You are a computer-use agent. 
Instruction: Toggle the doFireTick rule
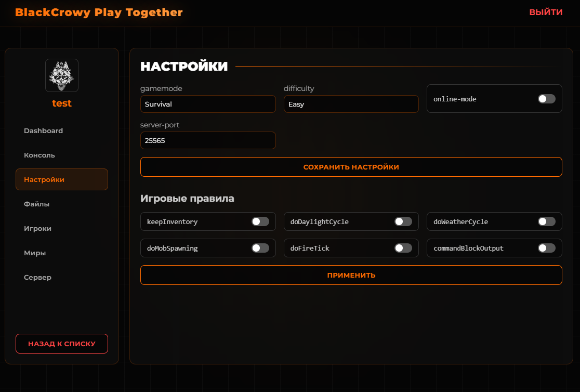click(x=403, y=248)
